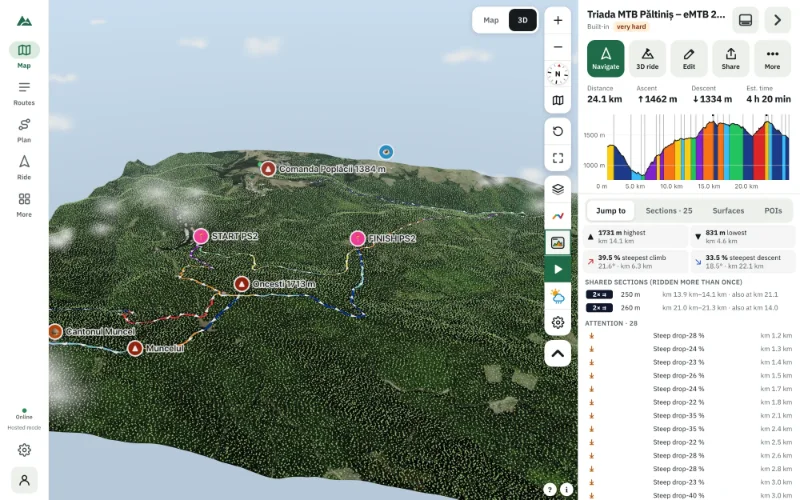The width and height of the screenshot is (800, 500).
Task: Jump to 33.5 % steepest descent
Action: 743,262
